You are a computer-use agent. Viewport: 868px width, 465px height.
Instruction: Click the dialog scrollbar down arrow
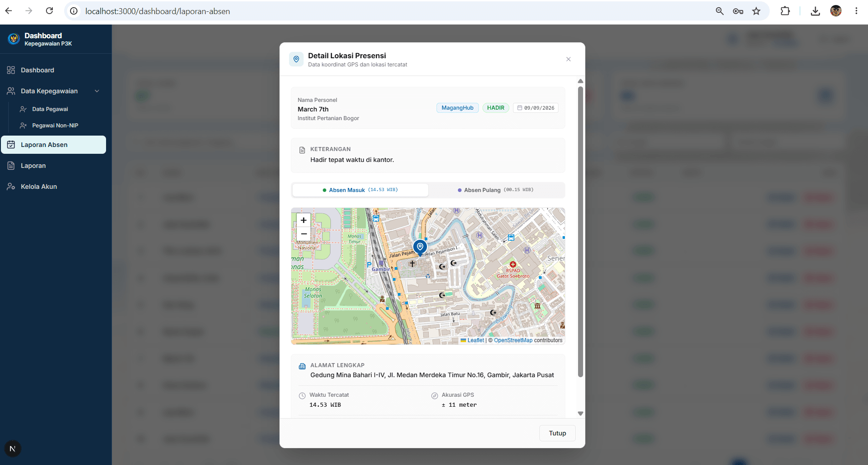580,414
